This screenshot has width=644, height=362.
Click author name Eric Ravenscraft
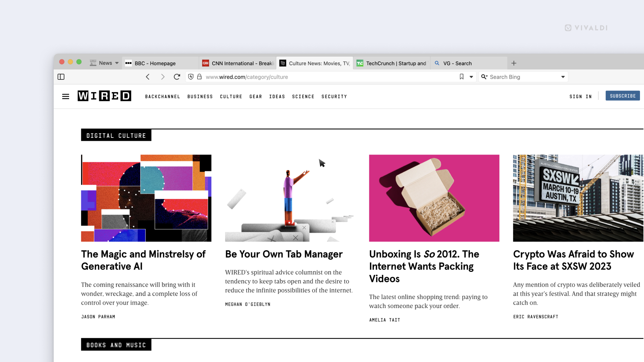click(536, 317)
